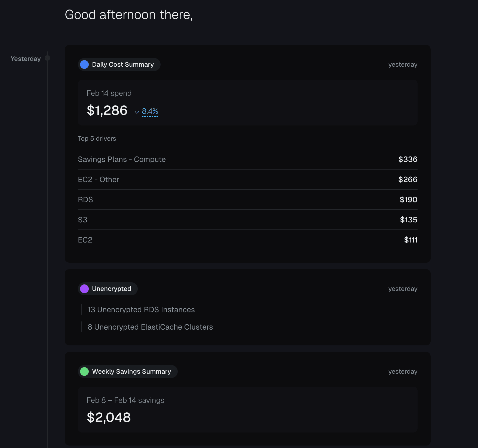The height and width of the screenshot is (448, 478).
Task: Click the $2,048 weekly savings figure
Action: coord(109,417)
